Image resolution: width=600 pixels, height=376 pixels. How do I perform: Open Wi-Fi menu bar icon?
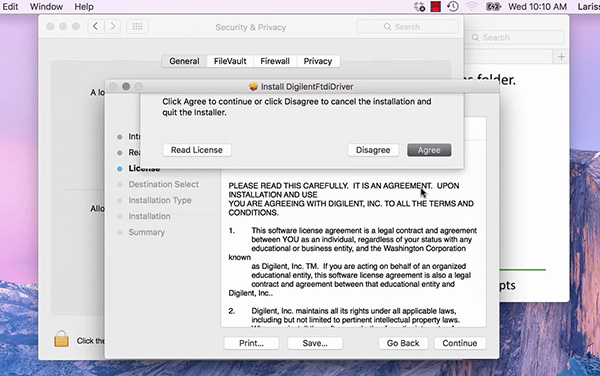[472, 7]
